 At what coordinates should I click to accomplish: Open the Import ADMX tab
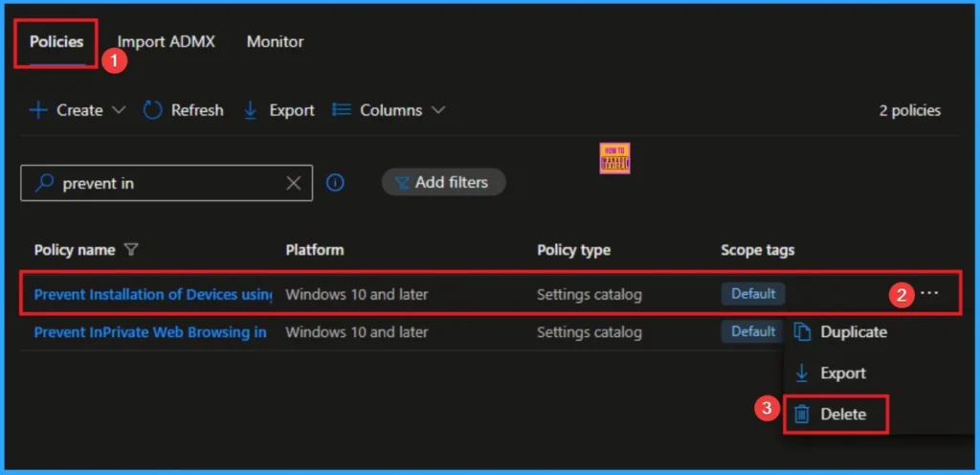click(x=167, y=42)
